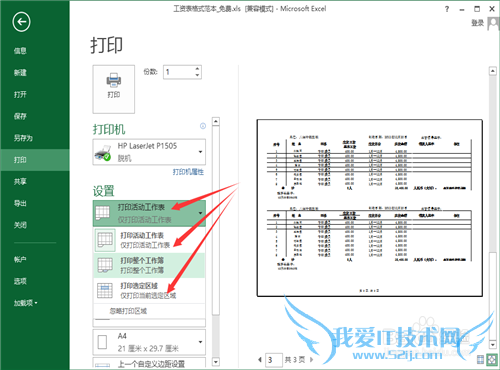Image resolution: width=500 pixels, height=370 pixels.
Task: Click the print preview page thumbnail
Action: [x=370, y=208]
